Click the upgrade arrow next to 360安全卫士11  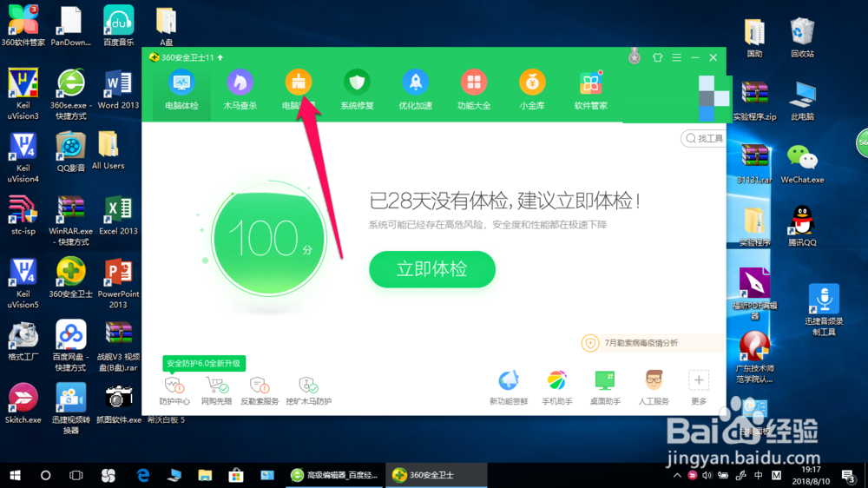tap(220, 57)
